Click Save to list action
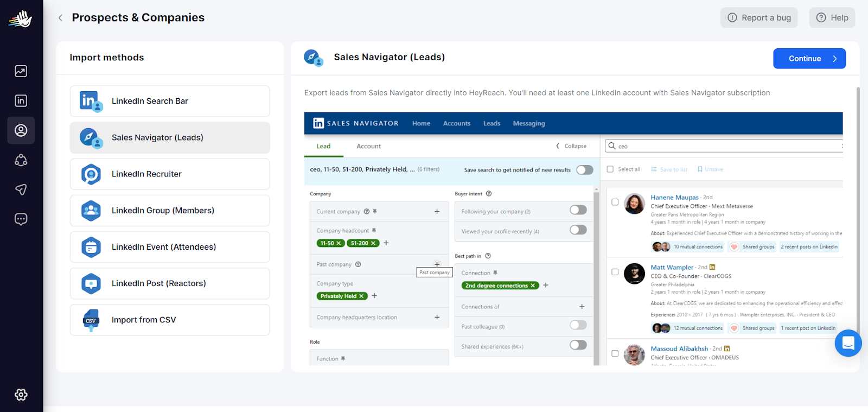868x412 pixels. (x=669, y=169)
